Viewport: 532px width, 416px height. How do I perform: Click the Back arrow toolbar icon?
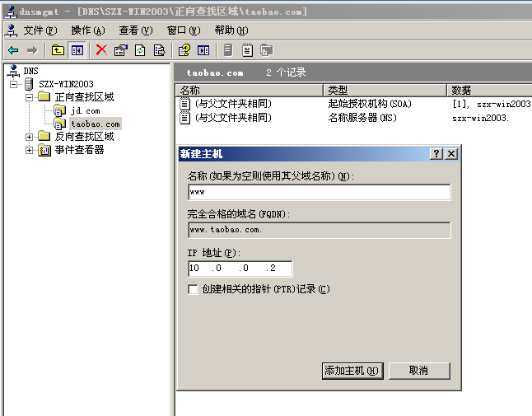point(13,50)
